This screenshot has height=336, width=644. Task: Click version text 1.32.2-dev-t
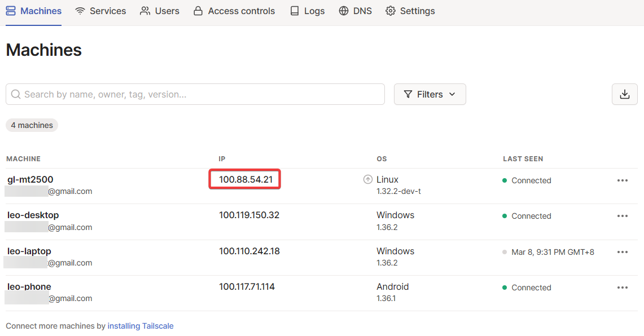399,191
